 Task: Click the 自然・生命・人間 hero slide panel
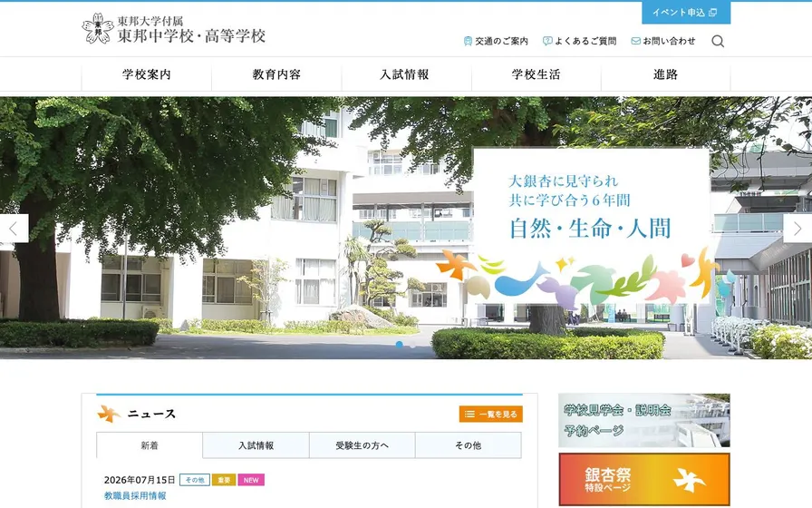pos(592,226)
